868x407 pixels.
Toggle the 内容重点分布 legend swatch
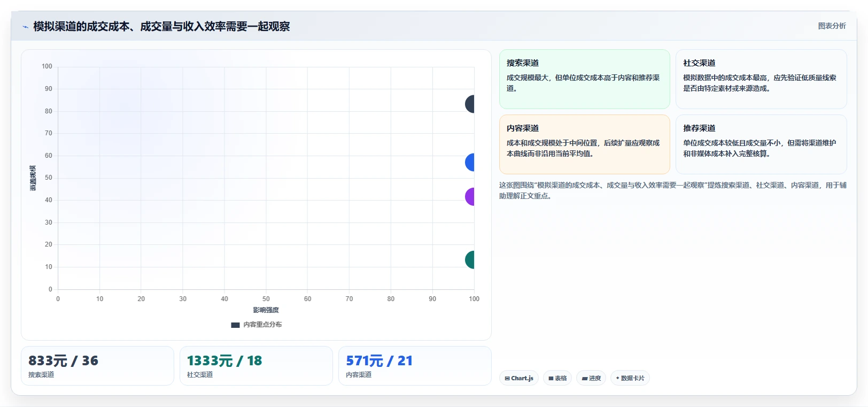coord(235,325)
